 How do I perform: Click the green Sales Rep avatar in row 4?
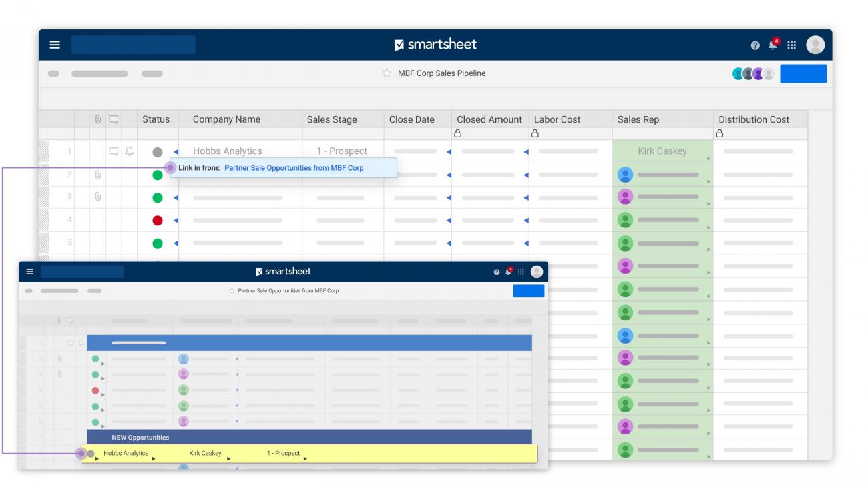click(x=625, y=220)
